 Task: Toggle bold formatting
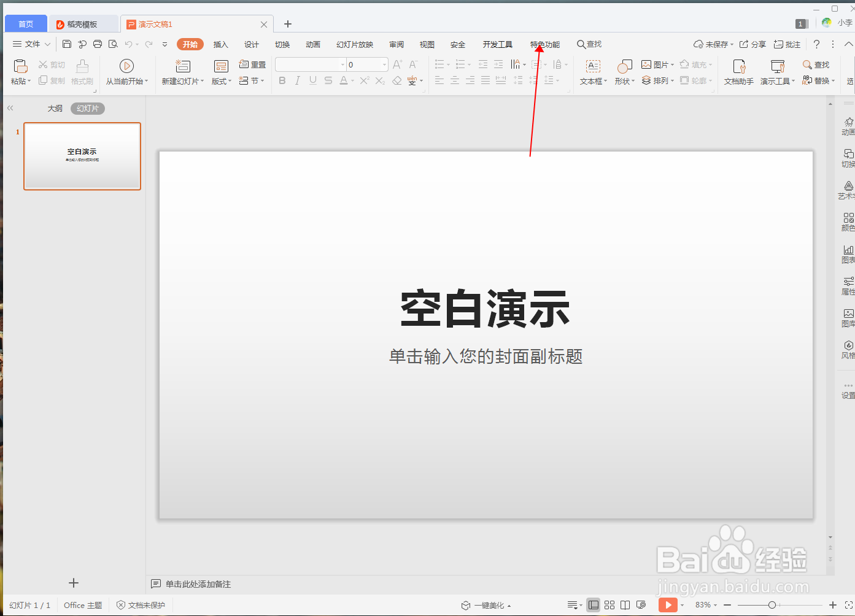click(282, 80)
